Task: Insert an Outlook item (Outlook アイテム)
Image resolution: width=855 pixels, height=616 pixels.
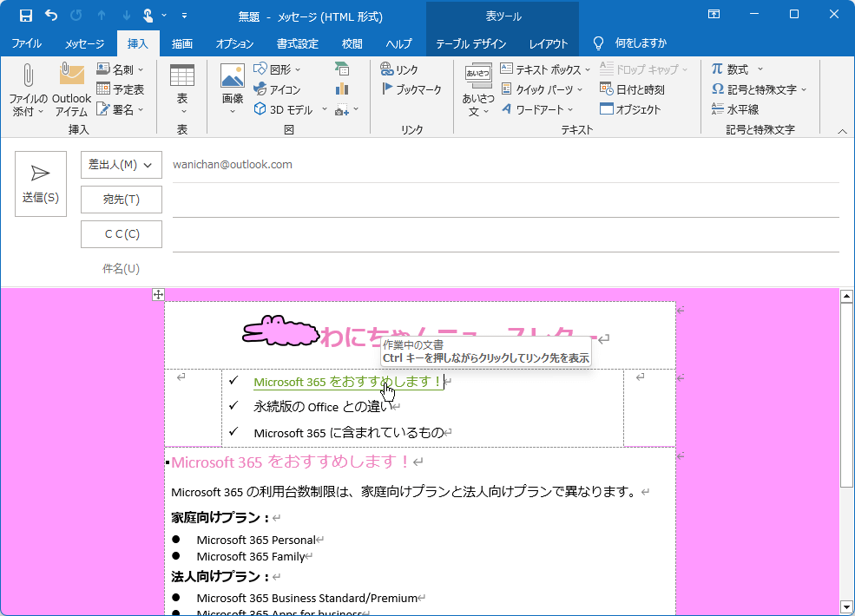Action: click(71, 90)
